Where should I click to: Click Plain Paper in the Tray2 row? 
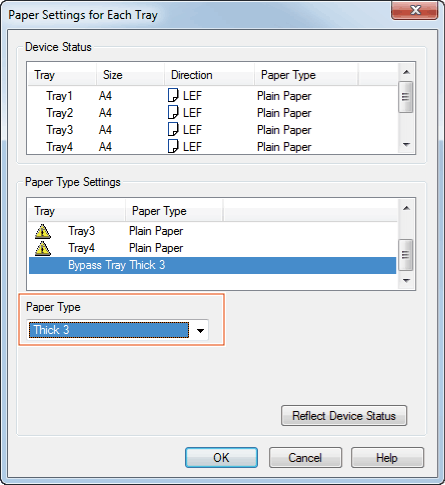(x=284, y=113)
